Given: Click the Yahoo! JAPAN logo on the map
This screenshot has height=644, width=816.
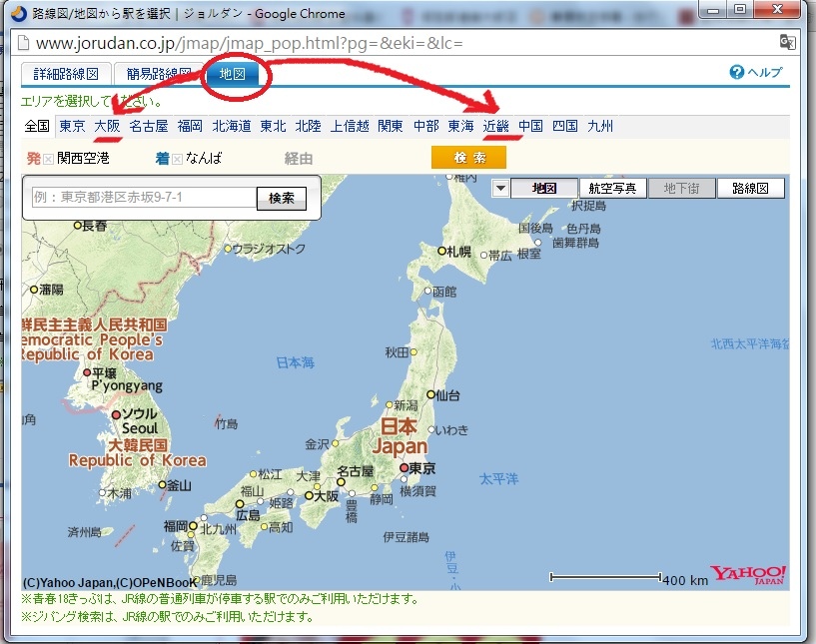Looking at the screenshot, I should [x=747, y=572].
